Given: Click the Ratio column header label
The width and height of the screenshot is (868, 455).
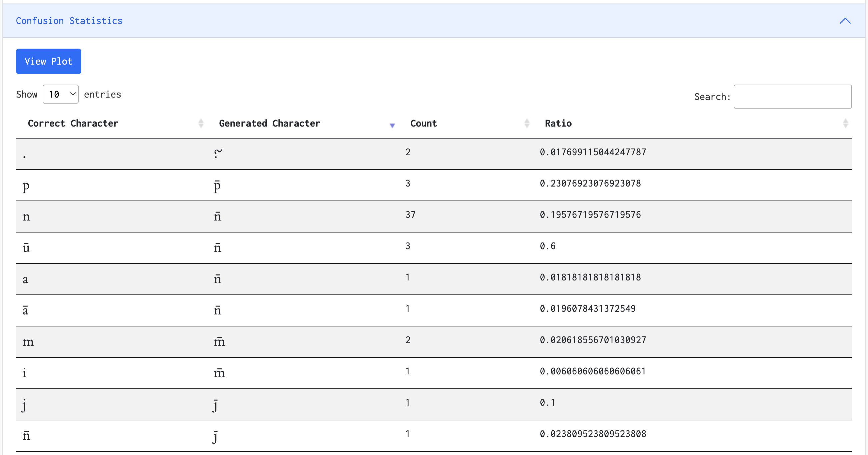Looking at the screenshot, I should coord(558,123).
